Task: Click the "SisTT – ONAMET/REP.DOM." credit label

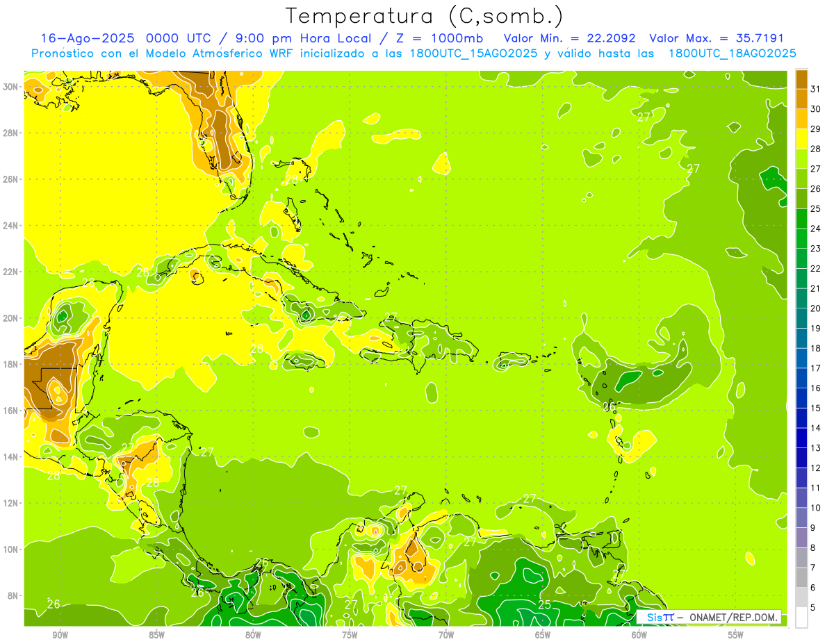Action: click(x=709, y=617)
